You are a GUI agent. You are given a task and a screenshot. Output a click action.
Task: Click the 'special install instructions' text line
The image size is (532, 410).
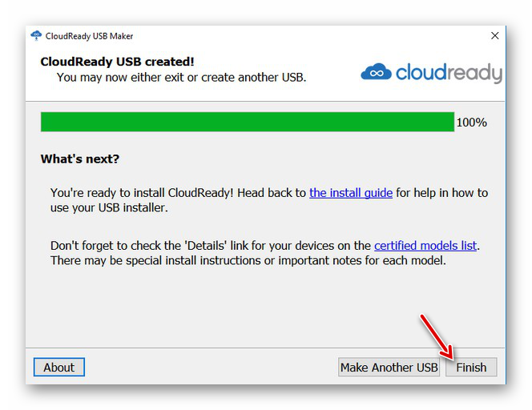[248, 260]
